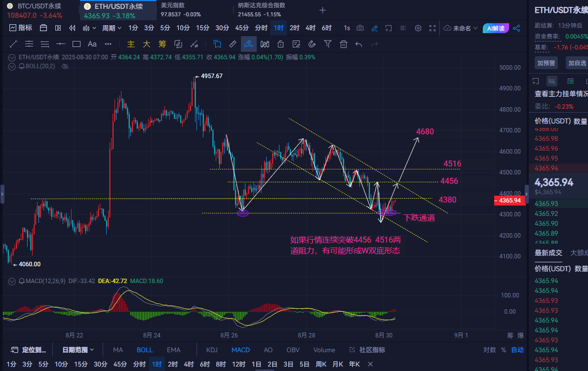The image size is (588, 371).
Task: Click the candlestick magnet tool icon
Action: [x=265, y=44]
